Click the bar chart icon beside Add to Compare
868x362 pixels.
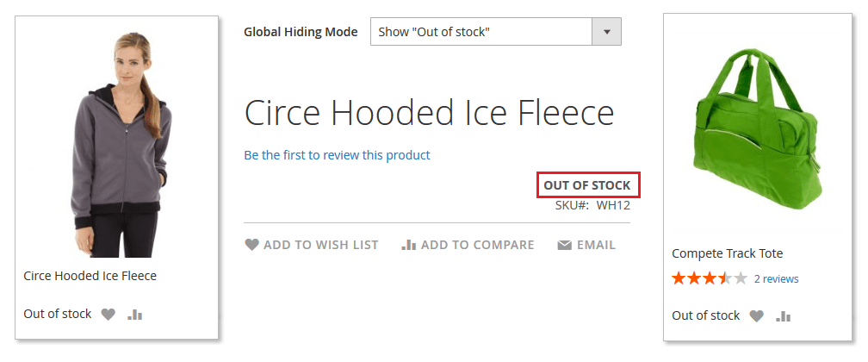408,245
